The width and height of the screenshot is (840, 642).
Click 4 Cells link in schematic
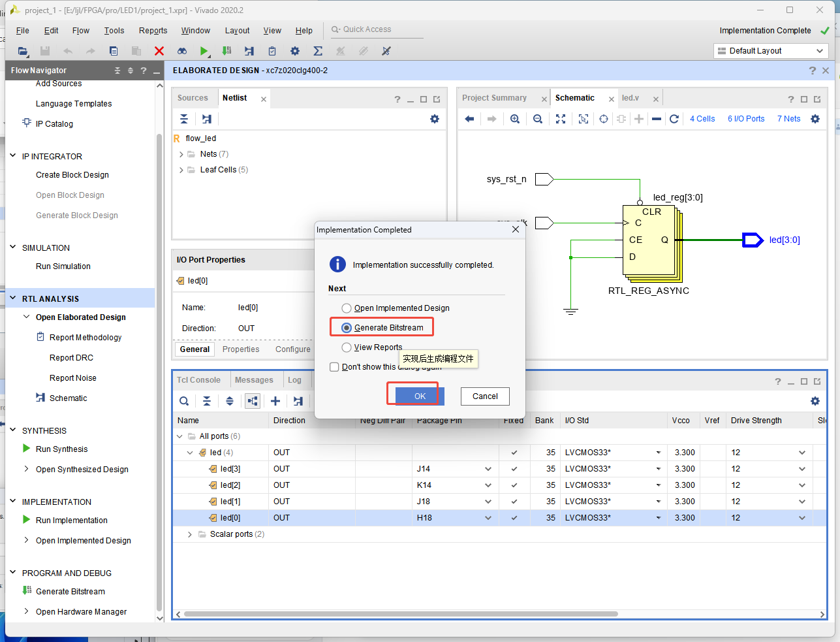[x=702, y=119]
